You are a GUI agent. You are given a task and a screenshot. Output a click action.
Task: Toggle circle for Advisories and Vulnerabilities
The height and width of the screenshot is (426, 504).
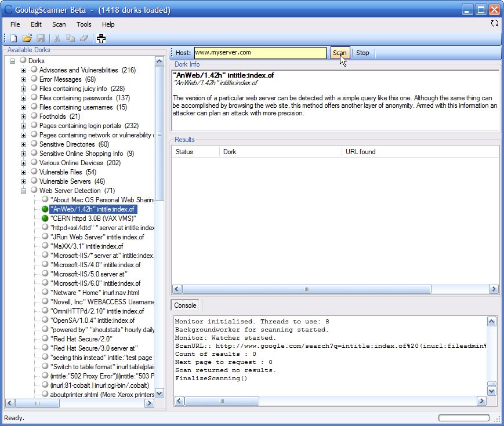click(x=34, y=70)
